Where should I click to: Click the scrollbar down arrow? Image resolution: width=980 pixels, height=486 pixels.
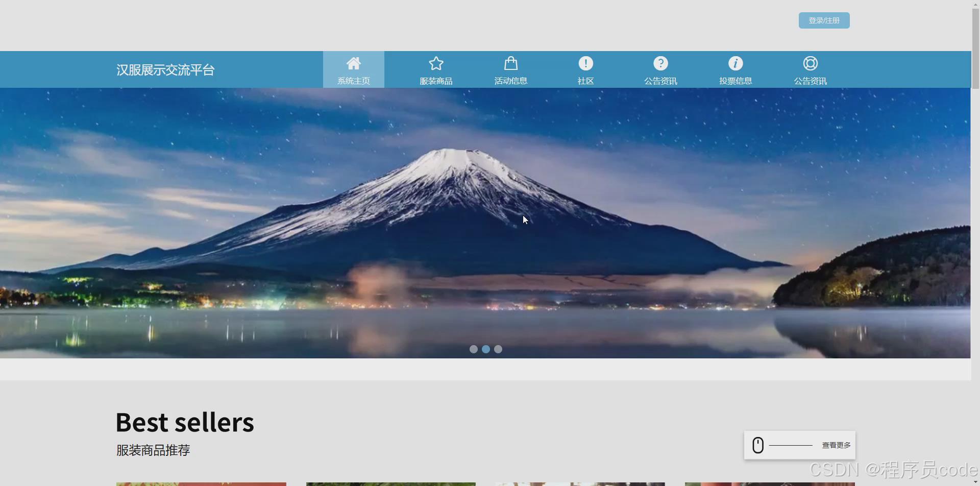[975, 482]
